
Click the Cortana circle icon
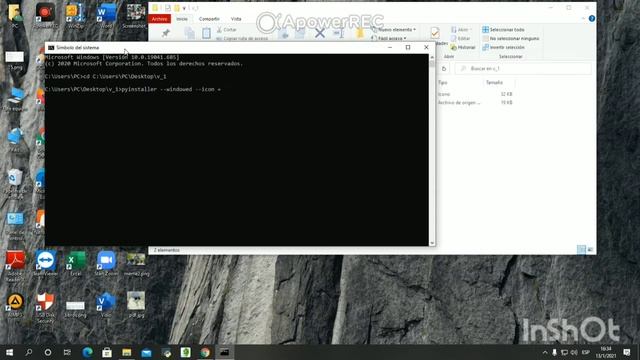[48, 352]
